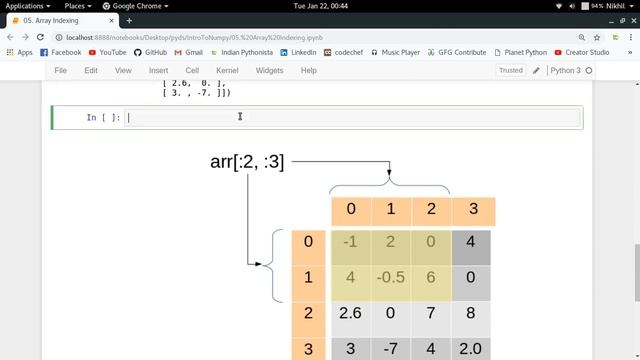Viewport: 640px width, 360px height.
Task: Open the Nikhil user menu
Action: pyautogui.click(x=619, y=6)
